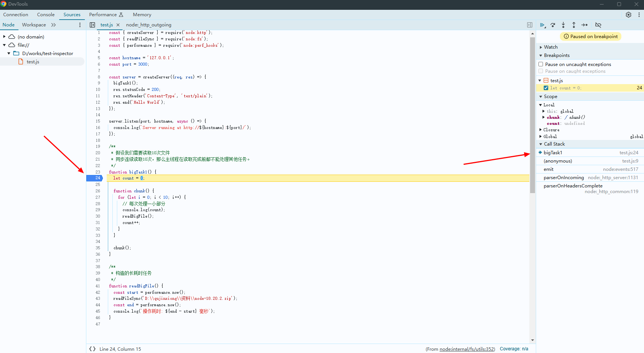
Task: Click 'count: undefined' scope variable
Action: [566, 123]
